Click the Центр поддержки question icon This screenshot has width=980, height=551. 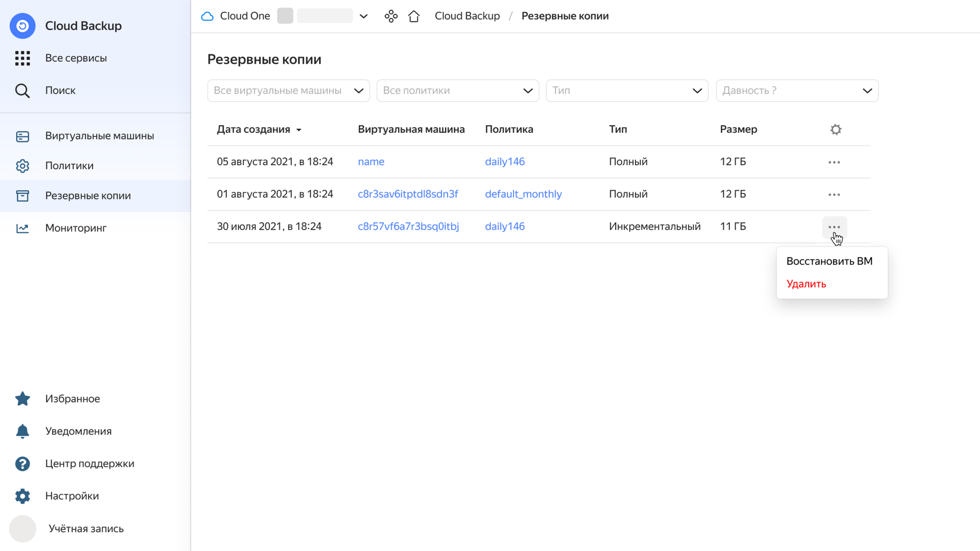click(x=23, y=464)
